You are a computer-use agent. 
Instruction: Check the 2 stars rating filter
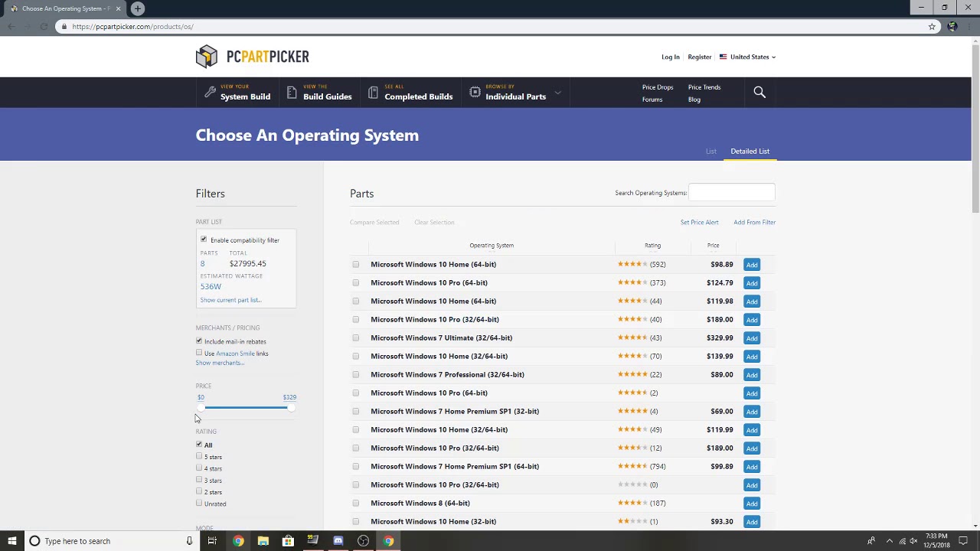click(199, 491)
